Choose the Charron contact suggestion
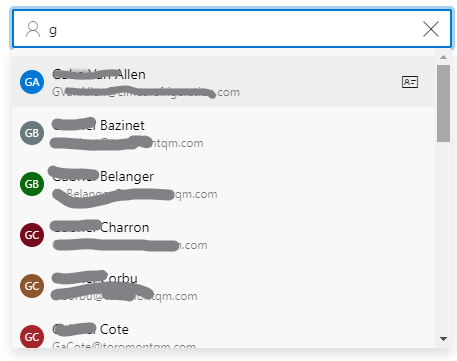457x361 pixels. coord(223,235)
